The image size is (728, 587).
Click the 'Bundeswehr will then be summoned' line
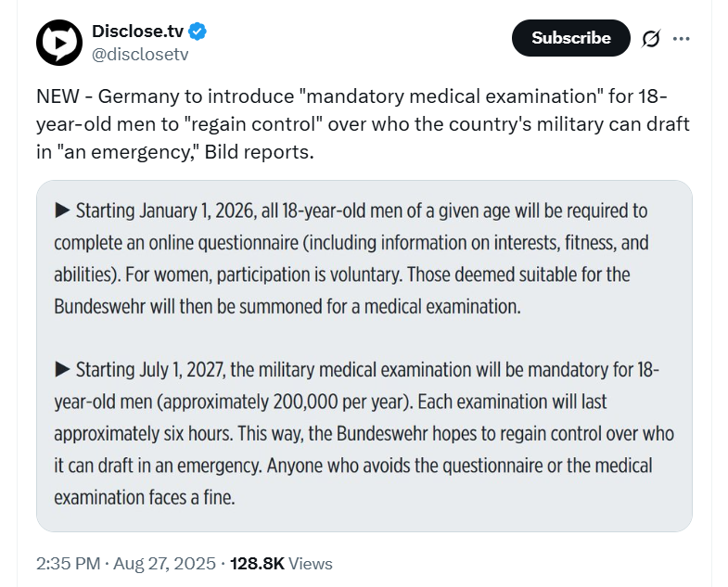(x=287, y=307)
